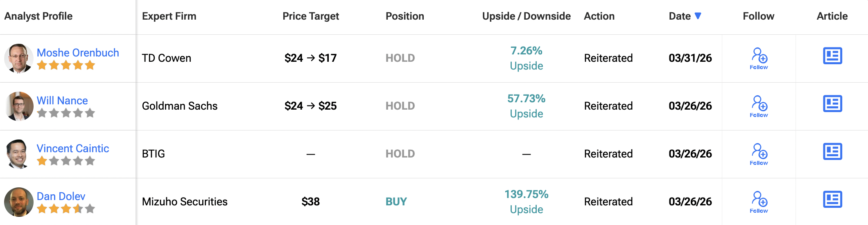
Task: Click Will Nance's star rating
Action: 66,113
